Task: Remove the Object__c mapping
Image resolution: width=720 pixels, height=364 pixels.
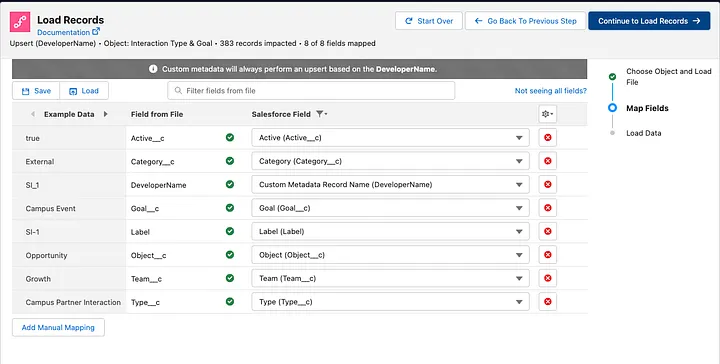Action: point(547,254)
